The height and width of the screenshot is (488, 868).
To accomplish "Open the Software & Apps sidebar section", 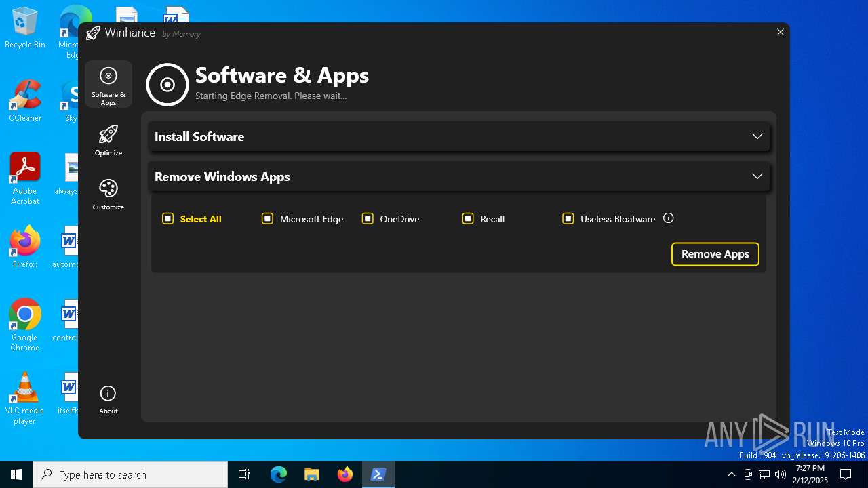I will pos(108,84).
